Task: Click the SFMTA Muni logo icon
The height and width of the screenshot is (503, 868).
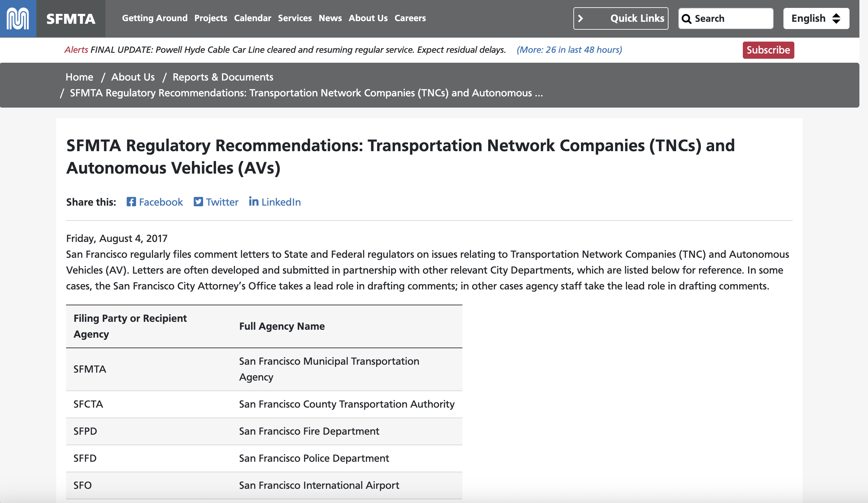Action: click(18, 18)
